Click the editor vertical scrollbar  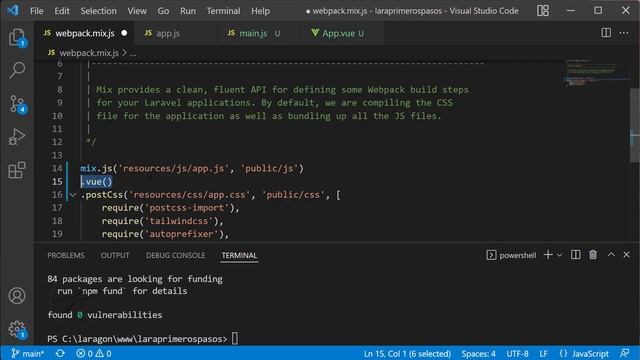635,125
